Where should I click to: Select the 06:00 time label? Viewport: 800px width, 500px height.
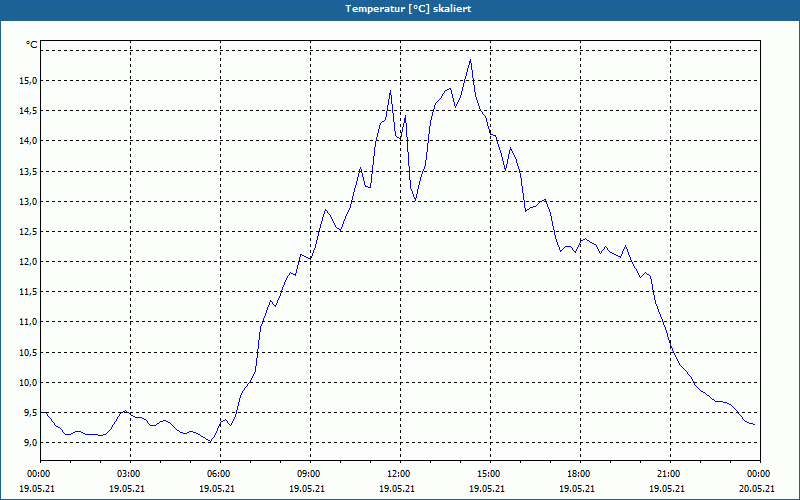point(217,474)
